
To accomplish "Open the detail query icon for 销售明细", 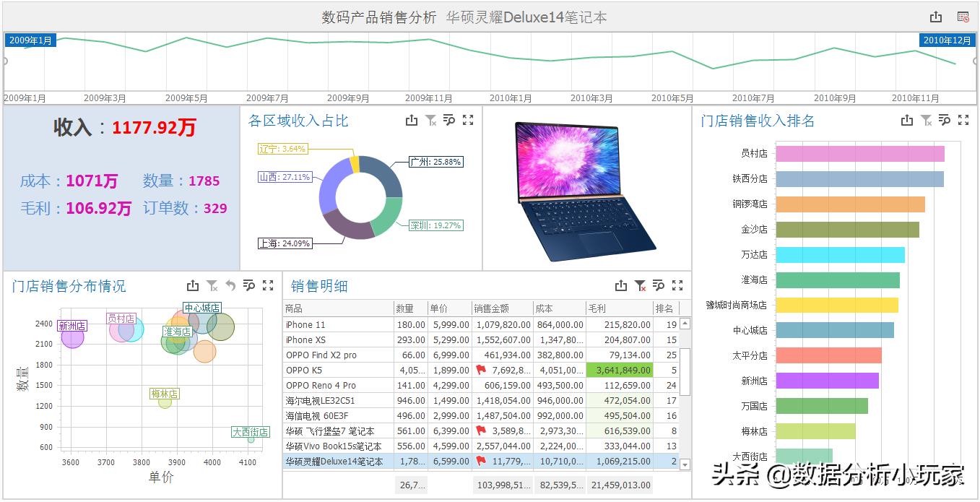I will coord(658,285).
